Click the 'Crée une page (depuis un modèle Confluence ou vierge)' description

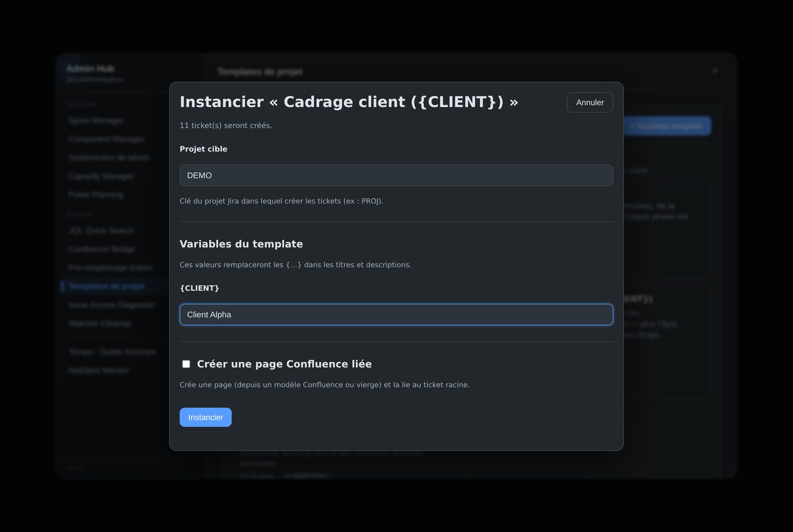pos(325,385)
